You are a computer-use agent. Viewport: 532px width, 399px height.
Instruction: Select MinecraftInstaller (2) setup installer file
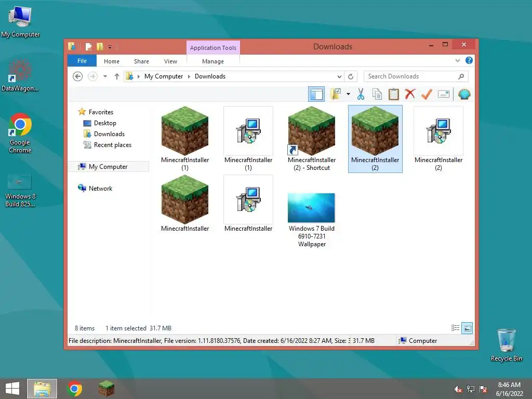(x=438, y=139)
